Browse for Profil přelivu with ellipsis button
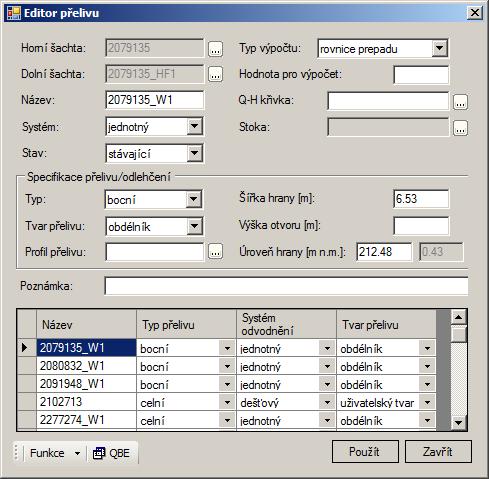The height and width of the screenshot is (479, 489). pos(215,251)
